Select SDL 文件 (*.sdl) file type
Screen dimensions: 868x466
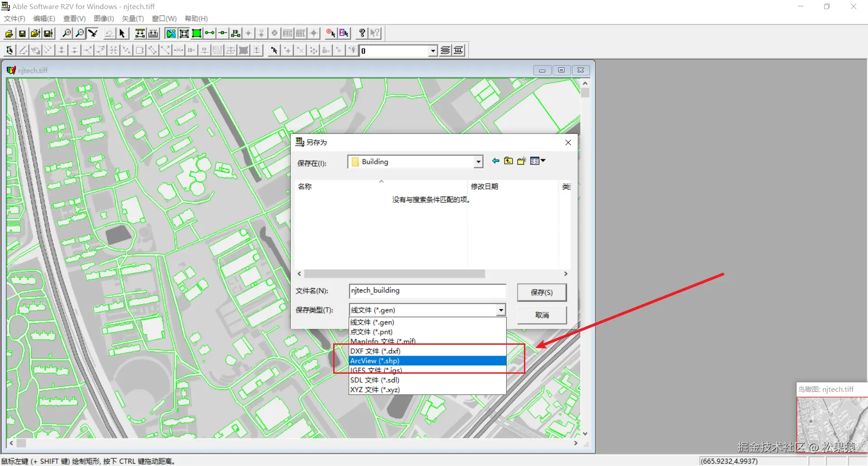pos(427,380)
